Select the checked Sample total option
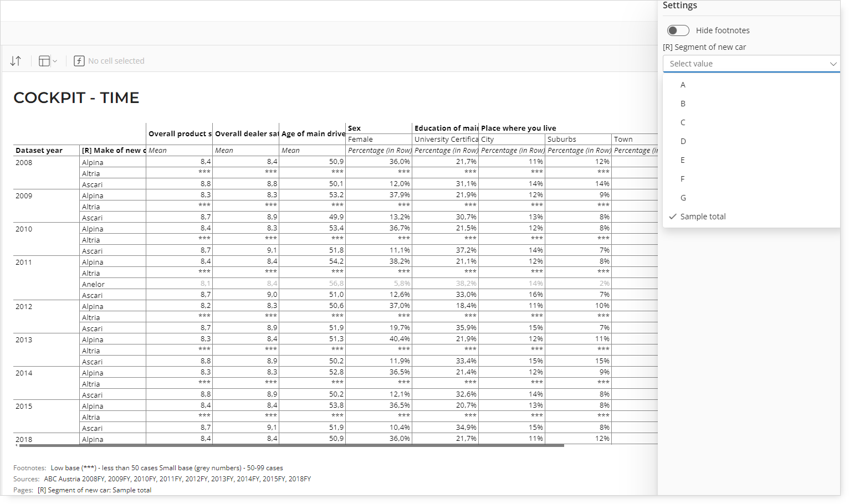This screenshot has height=504, width=849. (751, 217)
